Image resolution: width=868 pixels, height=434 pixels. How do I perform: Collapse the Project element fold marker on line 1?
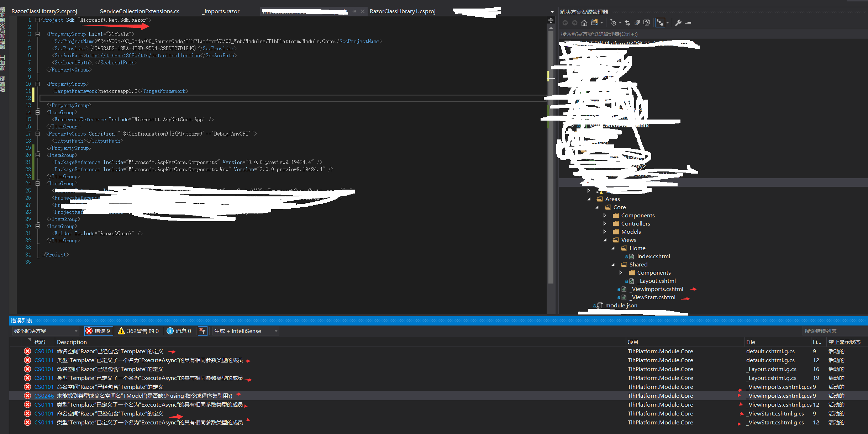(37, 20)
